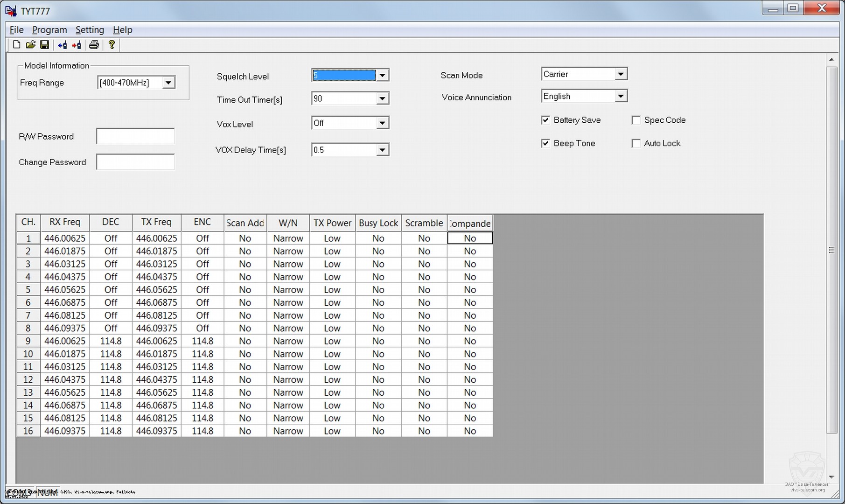The width and height of the screenshot is (845, 504).
Task: Click the New file icon in toolbar
Action: click(17, 45)
